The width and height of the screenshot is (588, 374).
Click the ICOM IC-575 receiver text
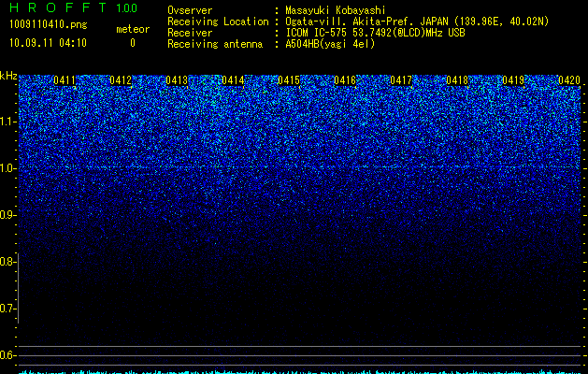coord(375,33)
